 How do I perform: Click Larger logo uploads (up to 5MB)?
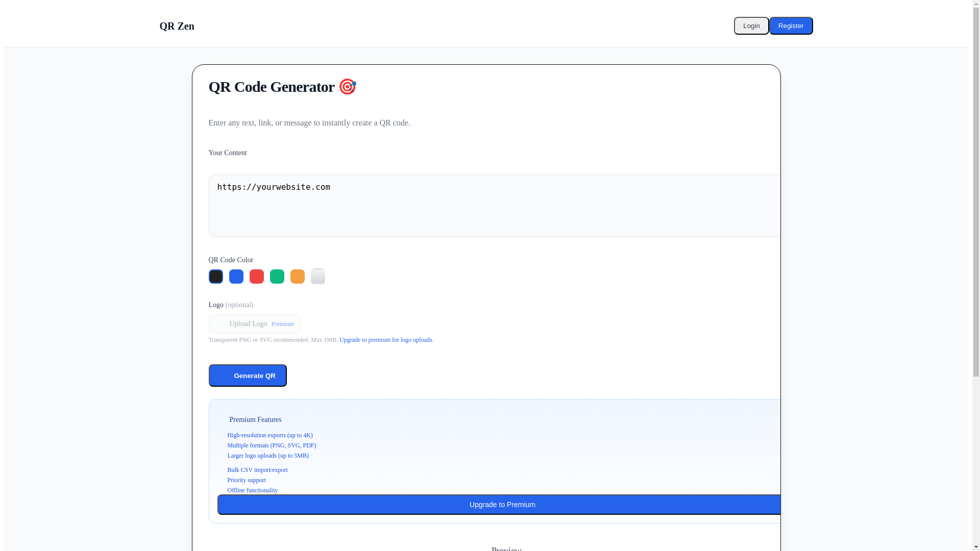pyautogui.click(x=268, y=456)
